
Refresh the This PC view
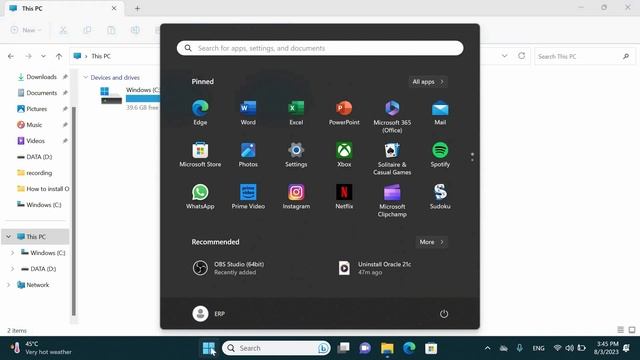coord(521,56)
